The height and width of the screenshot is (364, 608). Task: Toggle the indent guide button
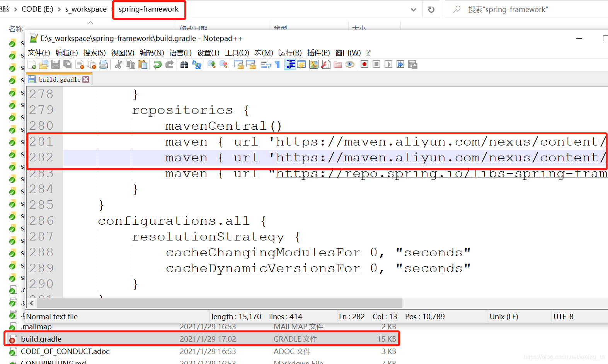click(290, 64)
